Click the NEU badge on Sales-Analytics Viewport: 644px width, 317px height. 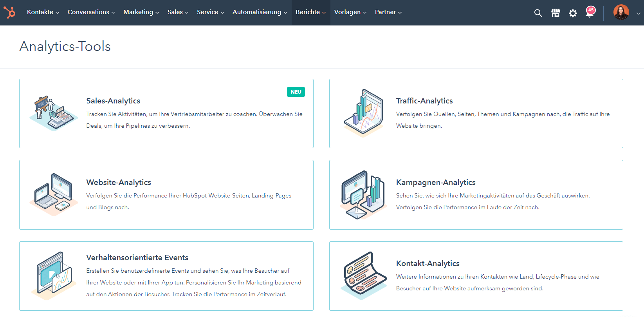pos(296,92)
